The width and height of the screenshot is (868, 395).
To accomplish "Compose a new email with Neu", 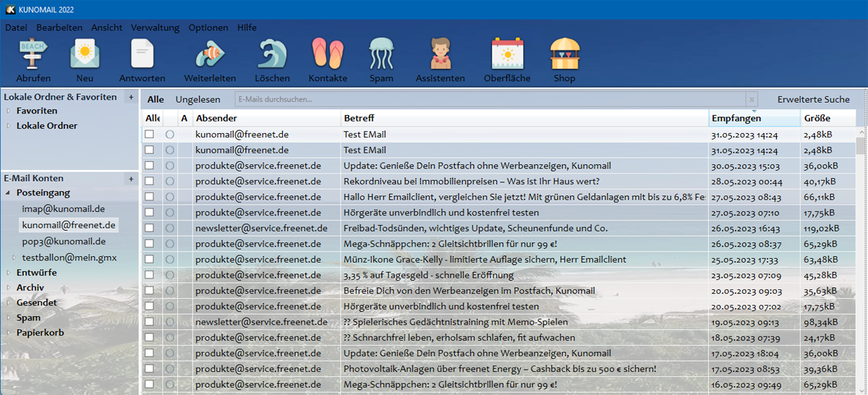I will 85,55.
